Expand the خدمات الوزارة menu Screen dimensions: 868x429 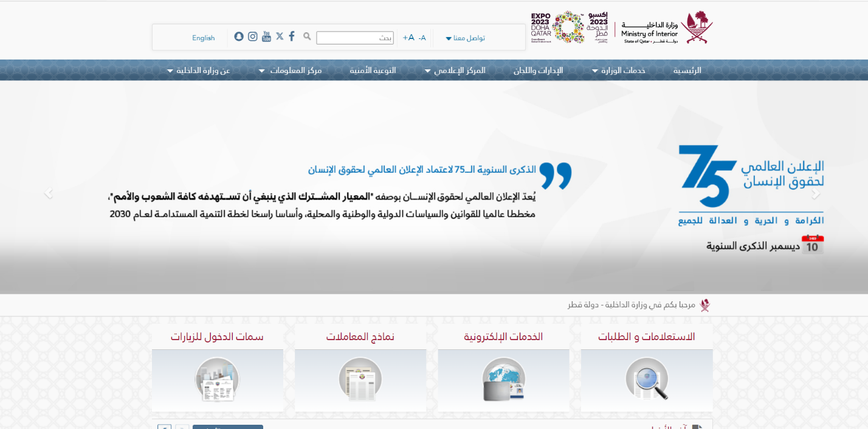[x=619, y=71]
